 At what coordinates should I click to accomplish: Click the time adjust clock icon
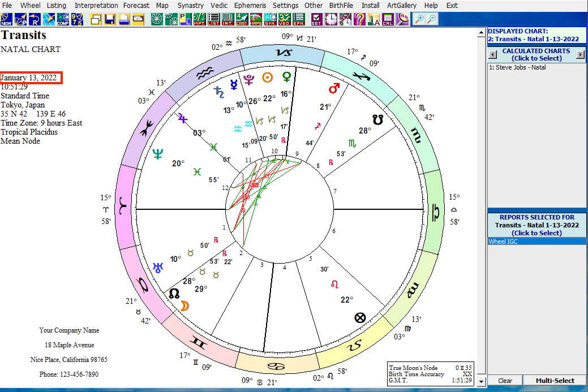pyautogui.click(x=345, y=19)
